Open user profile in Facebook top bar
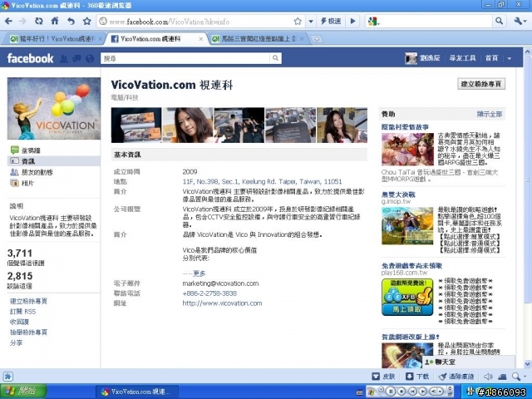The width and height of the screenshot is (532, 399). [423, 58]
